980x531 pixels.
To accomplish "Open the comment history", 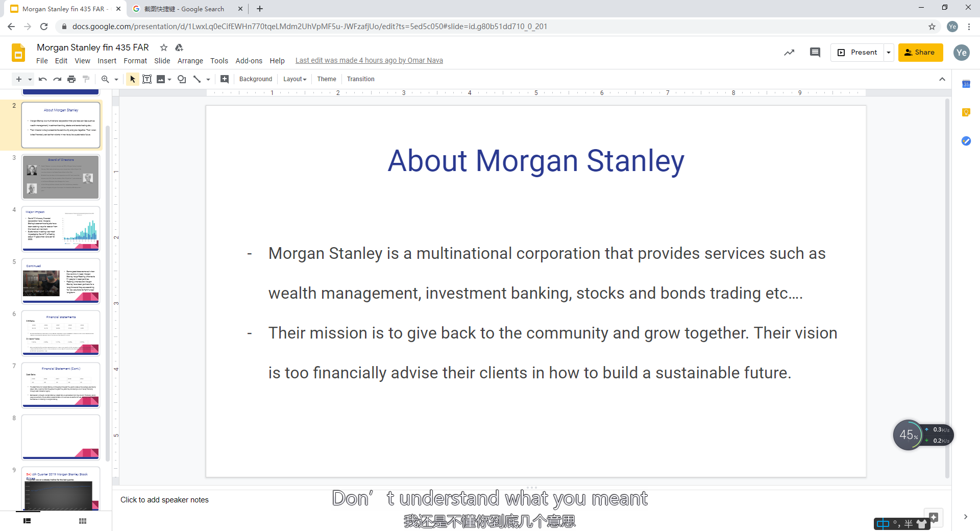I will point(815,53).
